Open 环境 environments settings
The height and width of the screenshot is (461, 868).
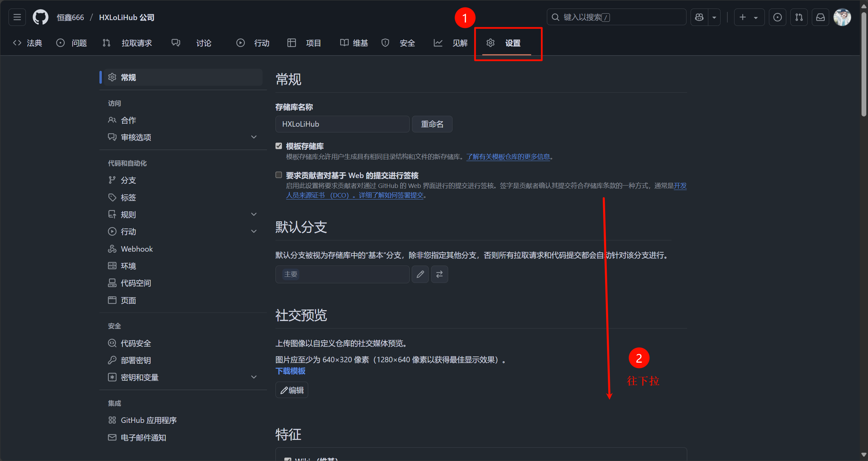(x=183, y=266)
